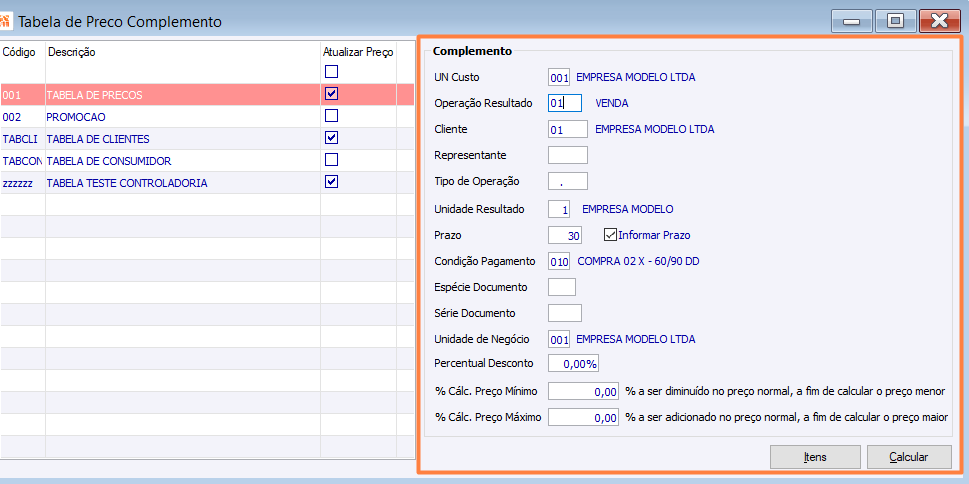Screen dimensions: 969x484
Task: Click the Série Documento field
Action: coord(565,313)
